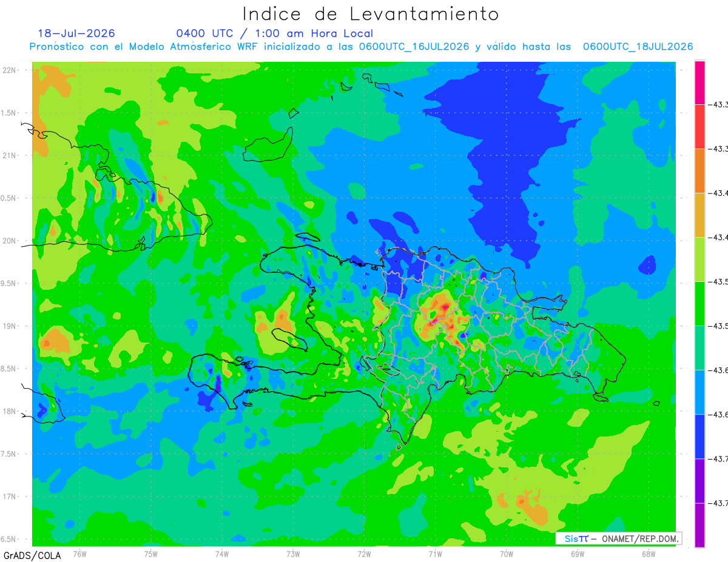Click the '20N' latitude label
This screenshot has width=728, height=562.
(x=10, y=241)
